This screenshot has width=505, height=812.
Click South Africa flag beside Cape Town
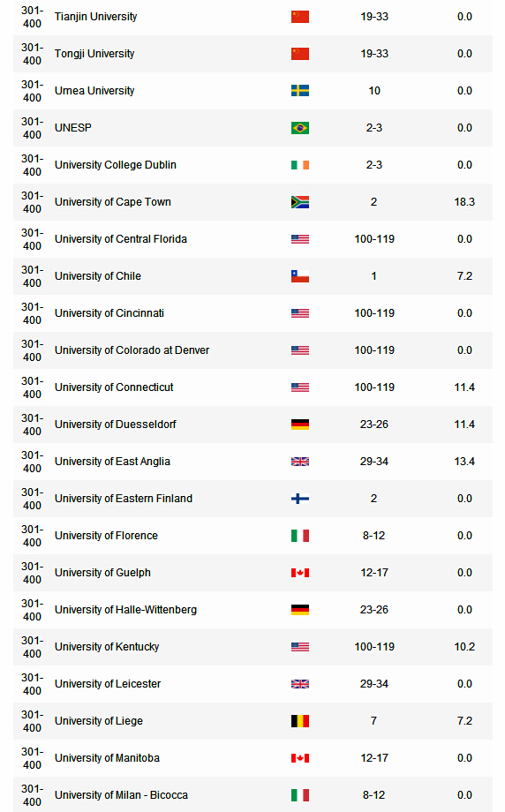click(x=300, y=202)
